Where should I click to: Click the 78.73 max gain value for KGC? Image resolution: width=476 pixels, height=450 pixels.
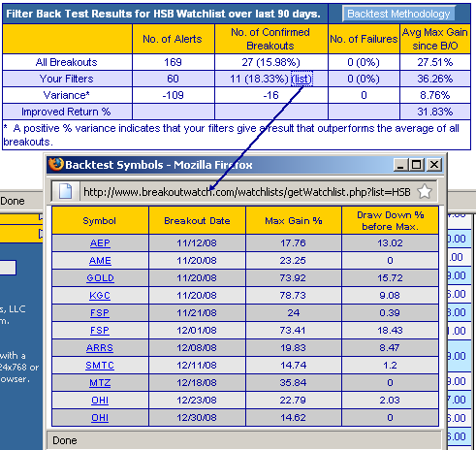[293, 296]
